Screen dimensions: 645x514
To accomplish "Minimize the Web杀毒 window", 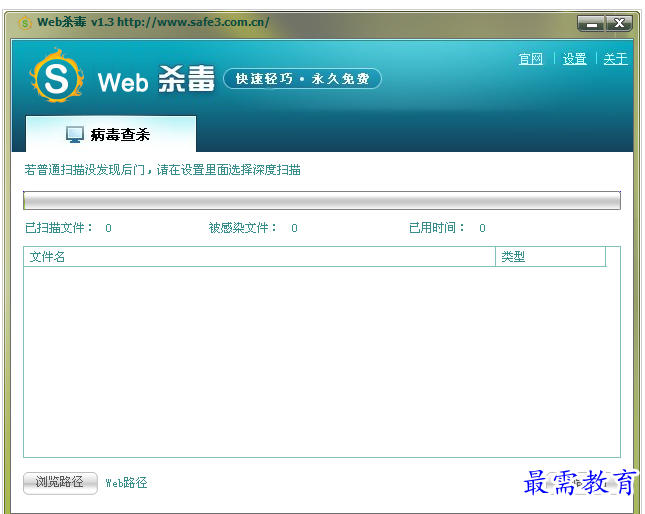I will (x=591, y=24).
